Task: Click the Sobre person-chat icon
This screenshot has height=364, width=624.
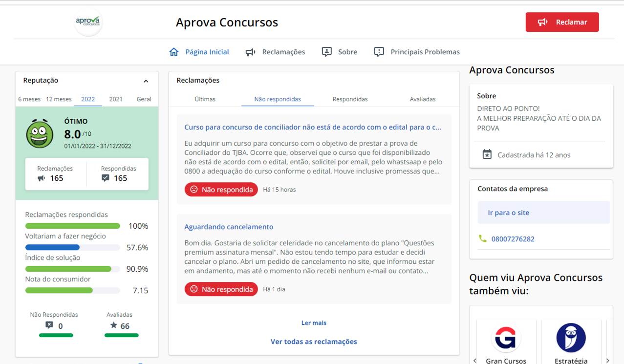Action: tap(327, 52)
